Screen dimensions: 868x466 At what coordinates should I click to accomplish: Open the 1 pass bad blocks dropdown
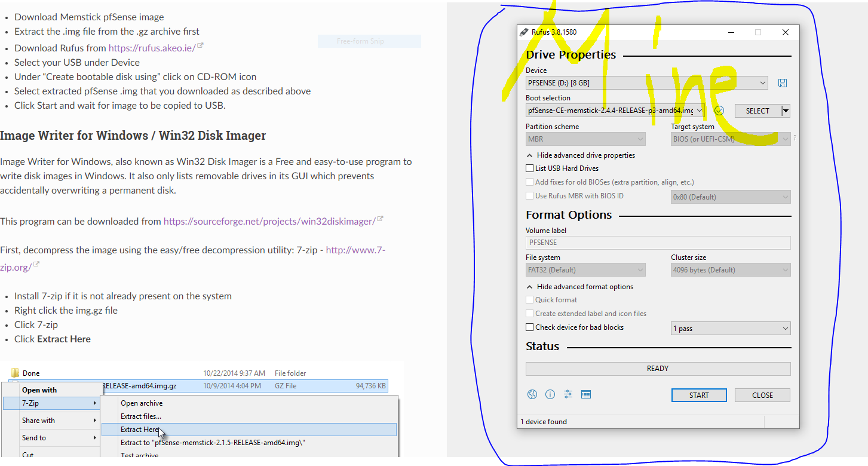click(731, 329)
